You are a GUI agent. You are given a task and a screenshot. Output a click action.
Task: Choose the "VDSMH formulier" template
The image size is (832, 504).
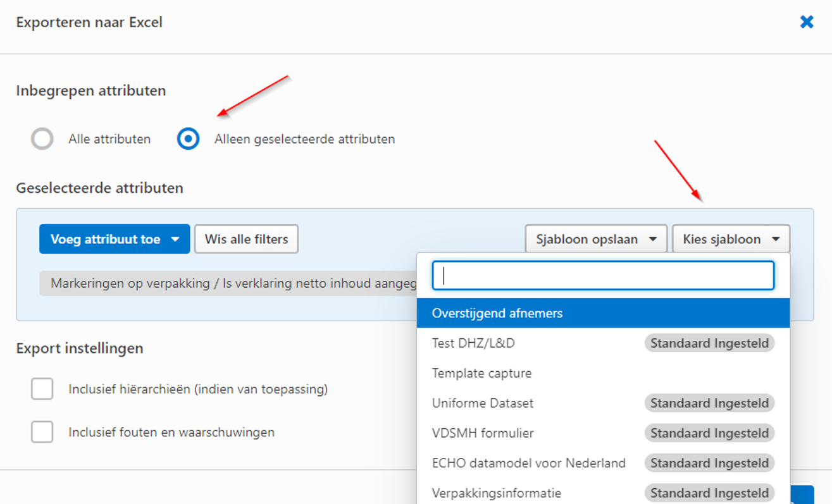tap(482, 433)
